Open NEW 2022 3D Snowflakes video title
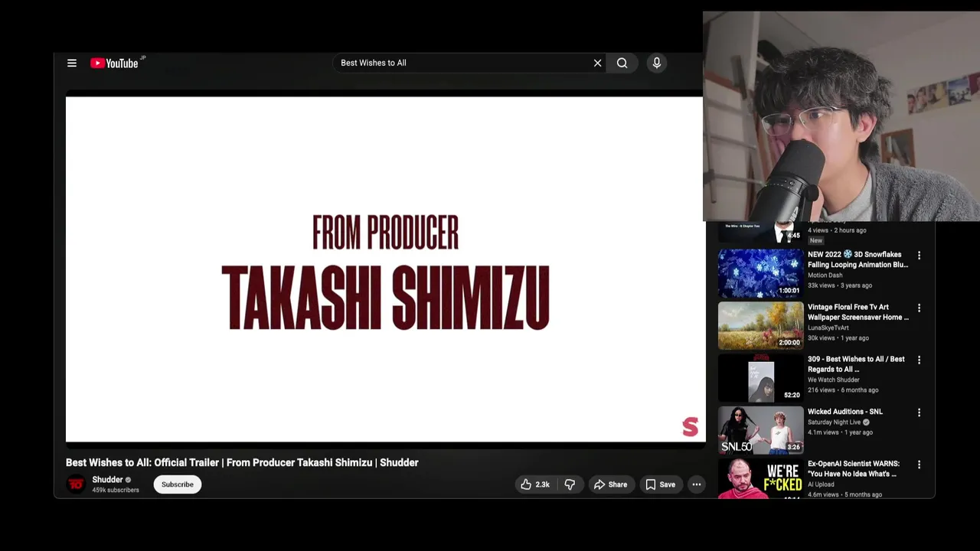The image size is (980, 551). click(x=857, y=259)
